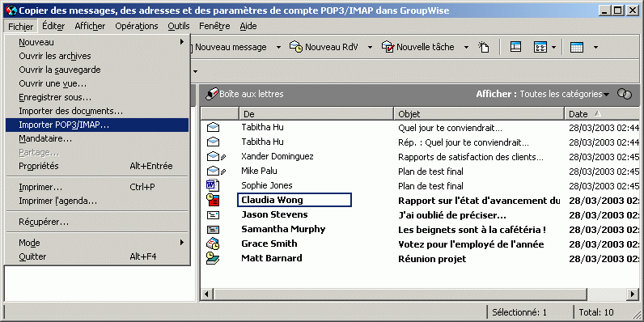This screenshot has height=322, width=644.
Task: Select Importer POP3/IMAP…
Action: (97, 125)
